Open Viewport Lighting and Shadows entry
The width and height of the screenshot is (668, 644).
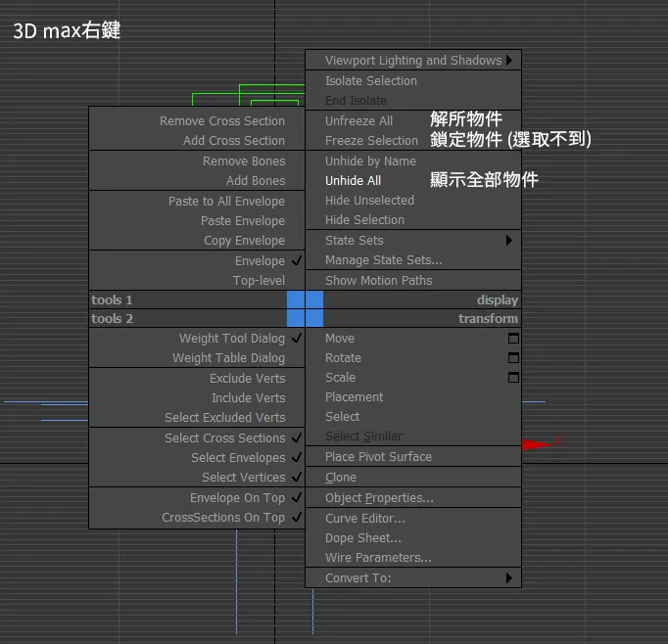tap(413, 60)
